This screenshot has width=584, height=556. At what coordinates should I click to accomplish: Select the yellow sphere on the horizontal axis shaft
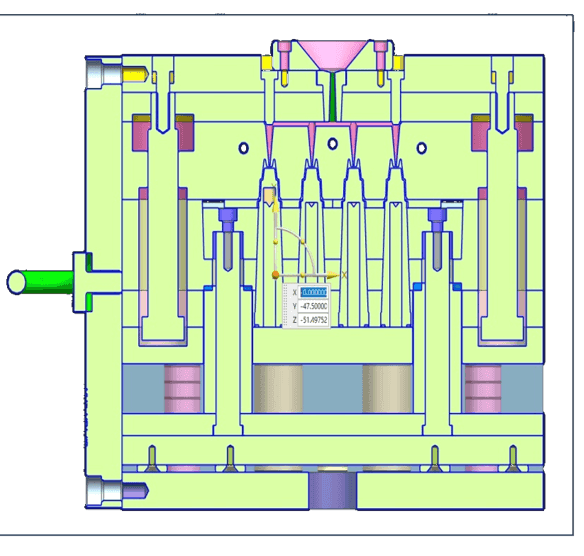[x=302, y=275]
